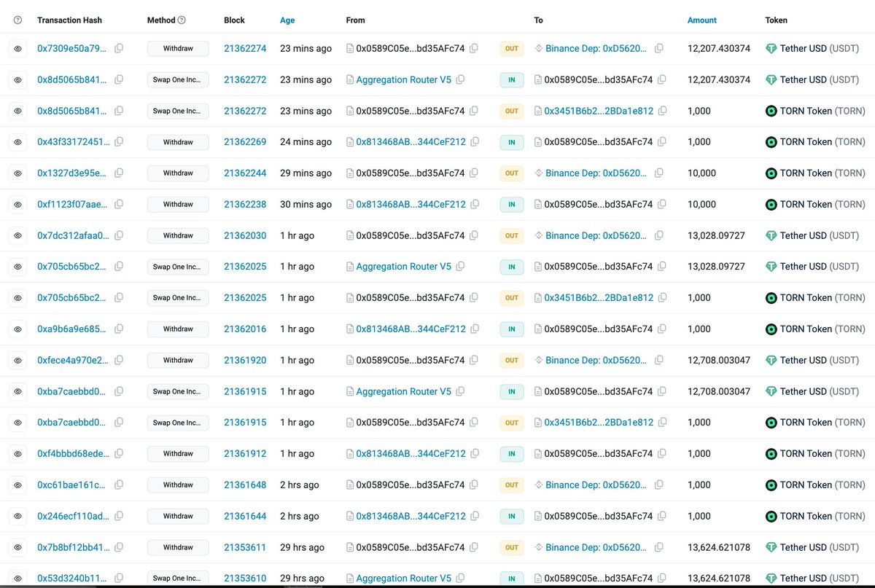
Task: Click OUT badge in block 21362030 row
Action: [512, 235]
